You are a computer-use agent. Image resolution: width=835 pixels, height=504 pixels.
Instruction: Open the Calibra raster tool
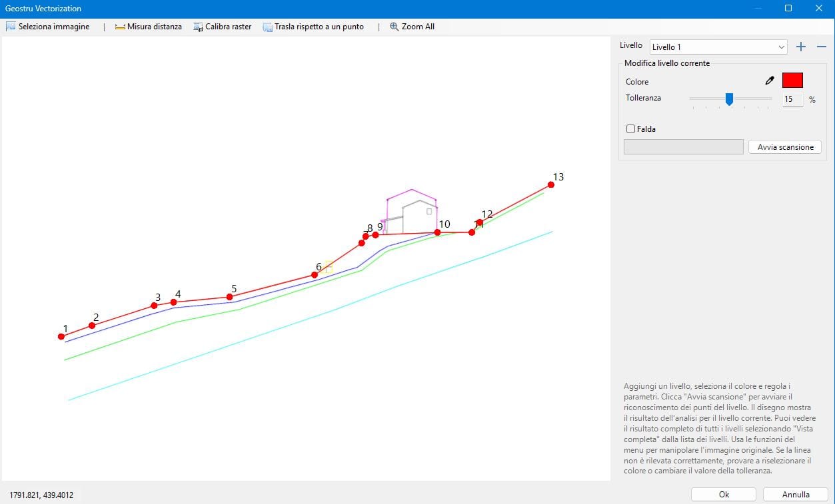198,27
